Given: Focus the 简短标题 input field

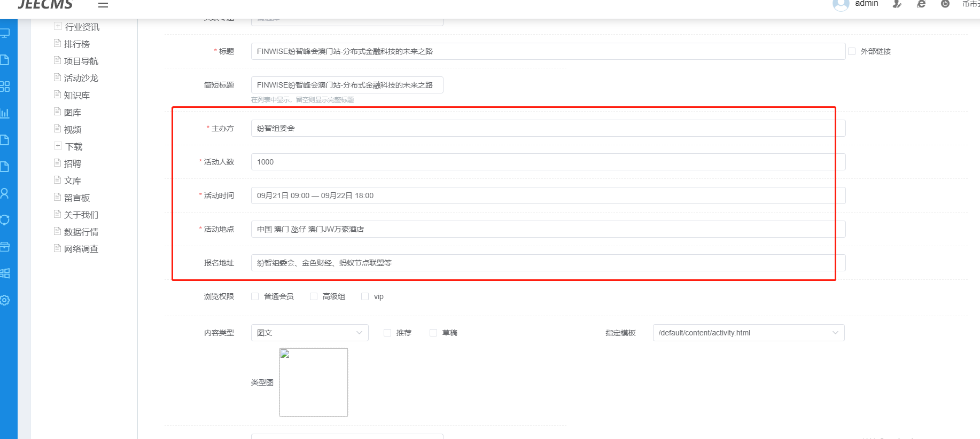Looking at the screenshot, I should click(x=347, y=85).
